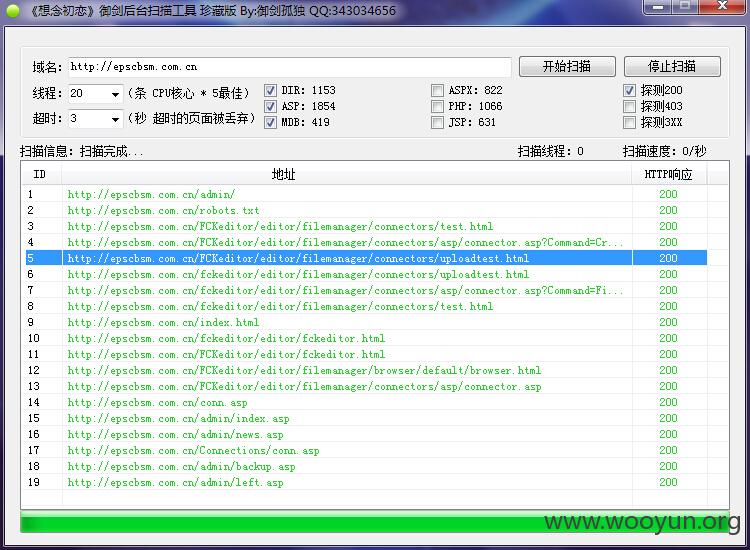Click the 扫描线程: 0 status text
This screenshot has width=750, height=550.
(551, 152)
